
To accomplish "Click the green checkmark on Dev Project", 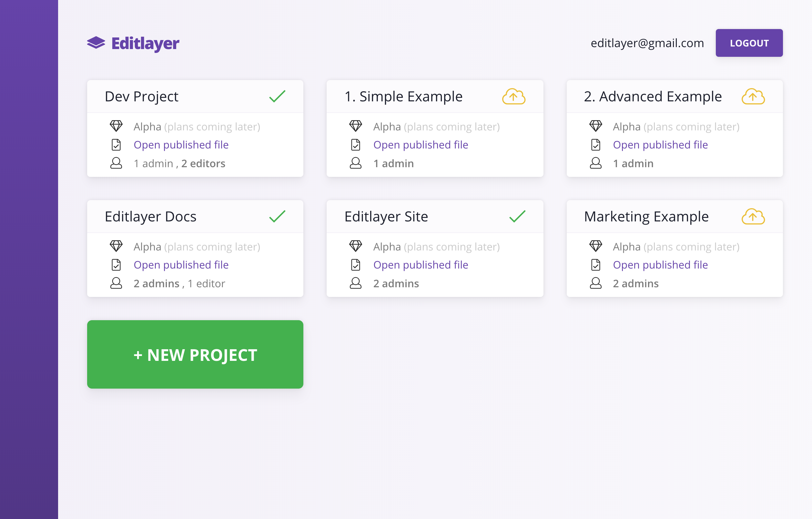I will pyautogui.click(x=277, y=97).
